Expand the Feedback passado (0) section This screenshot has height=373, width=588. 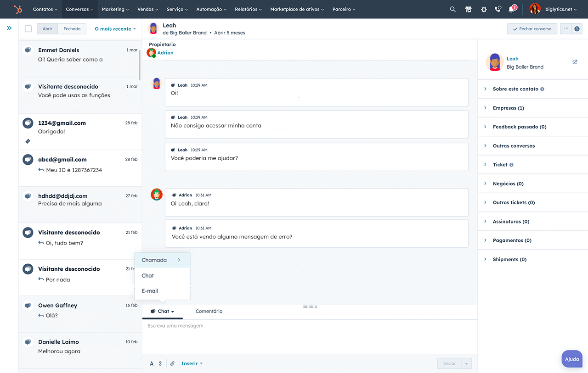(x=533, y=127)
